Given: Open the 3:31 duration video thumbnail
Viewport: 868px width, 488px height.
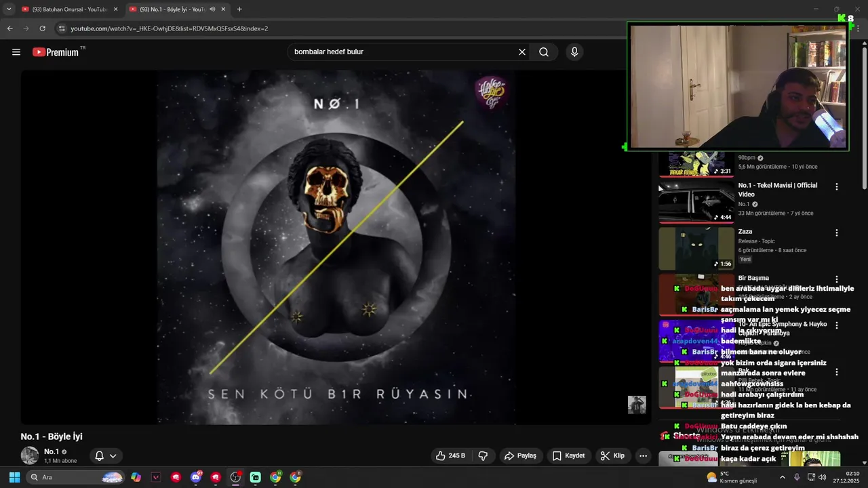Looking at the screenshot, I should point(696,163).
